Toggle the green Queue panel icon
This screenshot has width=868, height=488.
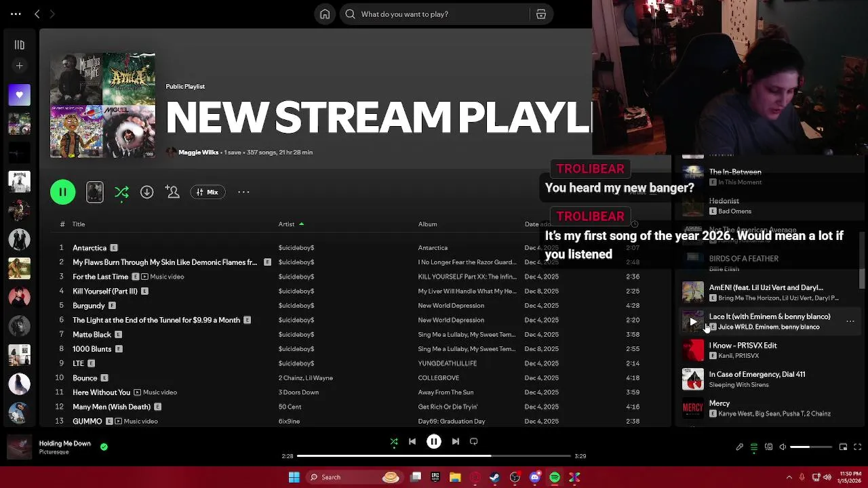coord(754,447)
